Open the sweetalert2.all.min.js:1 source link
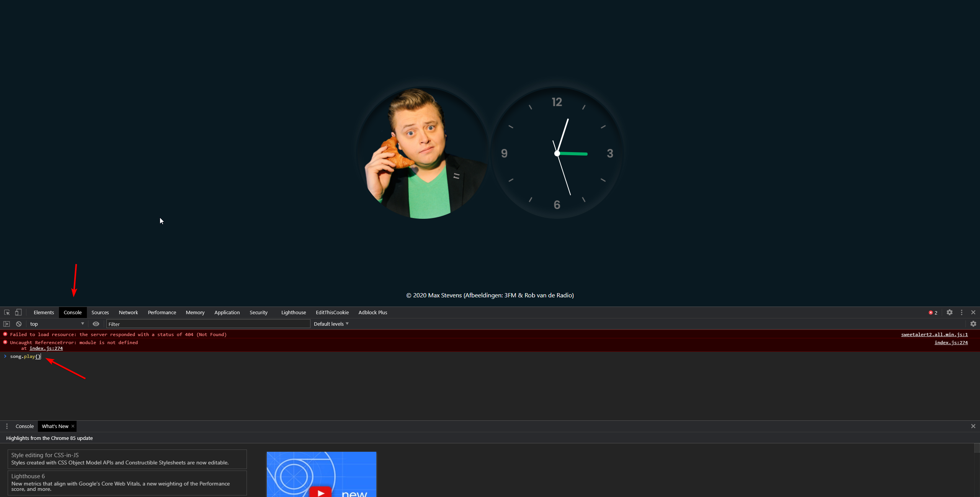980x497 pixels. 934,335
